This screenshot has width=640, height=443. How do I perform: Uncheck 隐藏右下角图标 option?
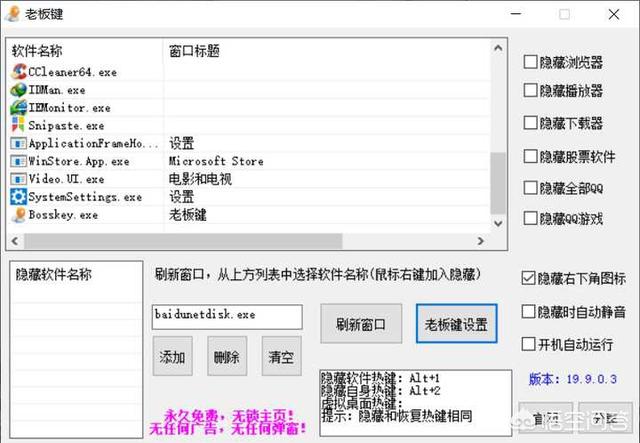click(x=529, y=279)
